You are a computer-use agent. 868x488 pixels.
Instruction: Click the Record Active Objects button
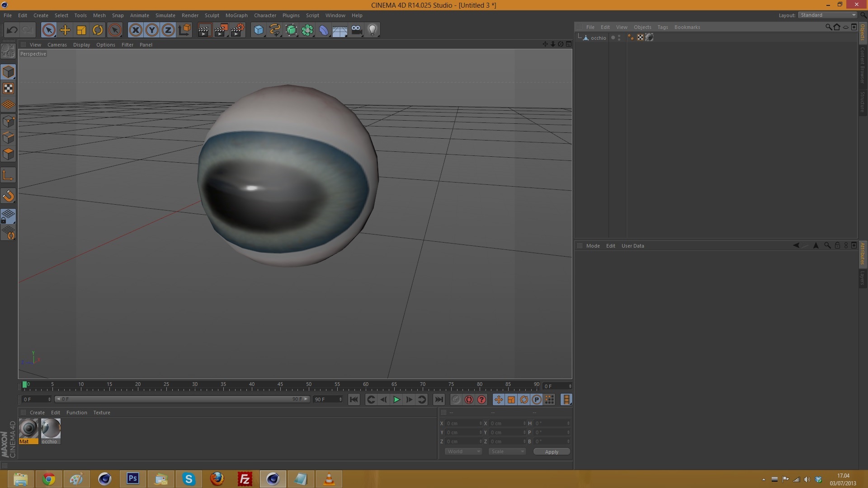pos(456,399)
